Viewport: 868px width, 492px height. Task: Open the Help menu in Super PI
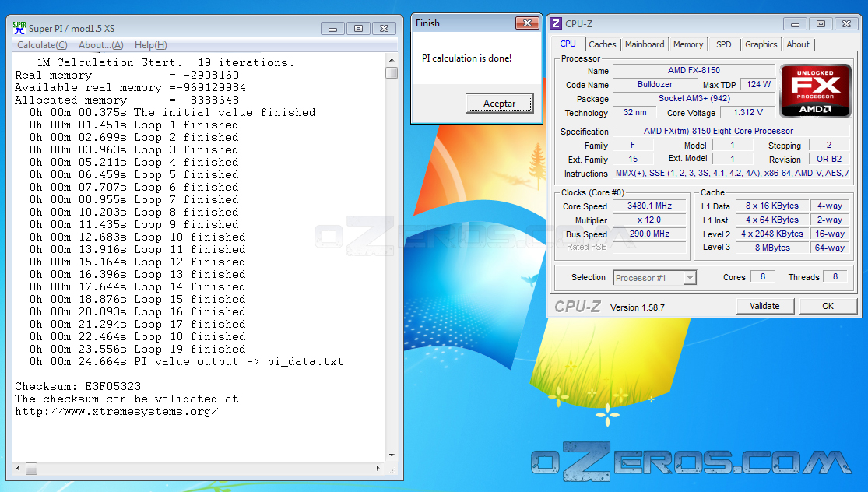(x=150, y=45)
